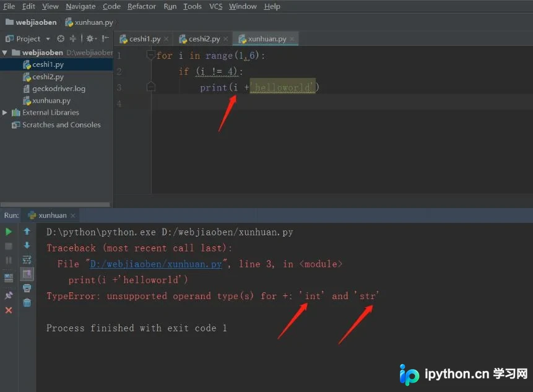The image size is (533, 392).
Task: Toggle fold end marker at line 3
Action: tap(150, 87)
